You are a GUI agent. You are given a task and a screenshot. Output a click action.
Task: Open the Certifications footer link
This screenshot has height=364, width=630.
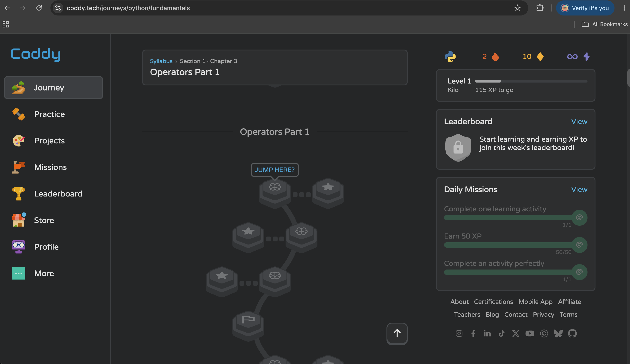(x=493, y=302)
